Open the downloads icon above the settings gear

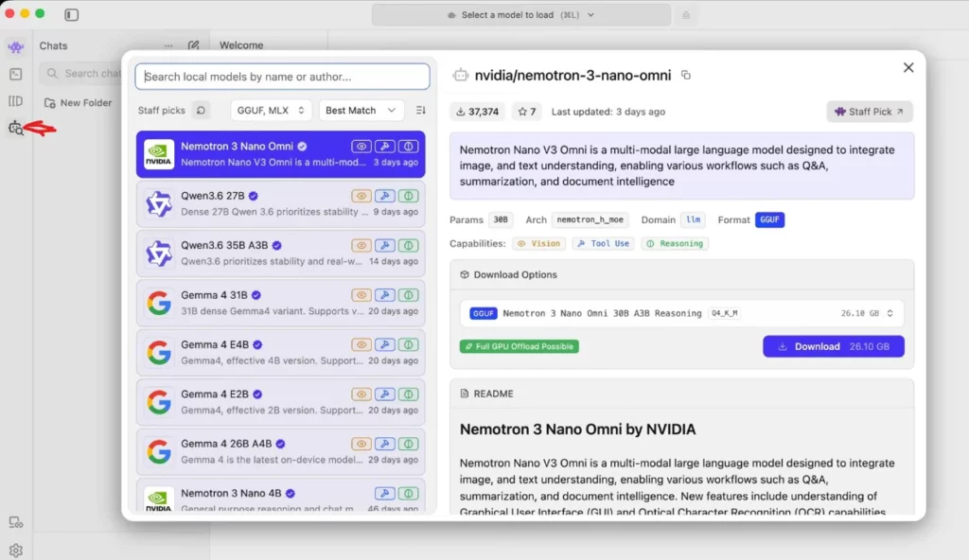point(15,523)
